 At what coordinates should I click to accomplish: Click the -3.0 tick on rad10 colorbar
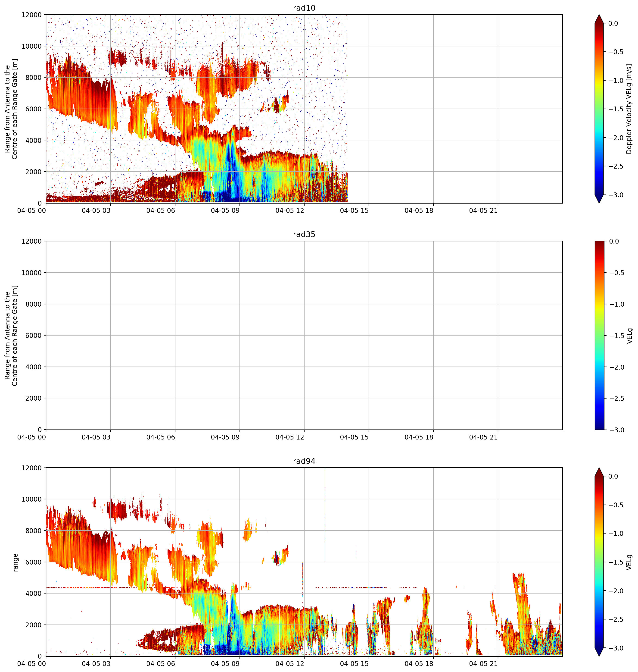616,195
